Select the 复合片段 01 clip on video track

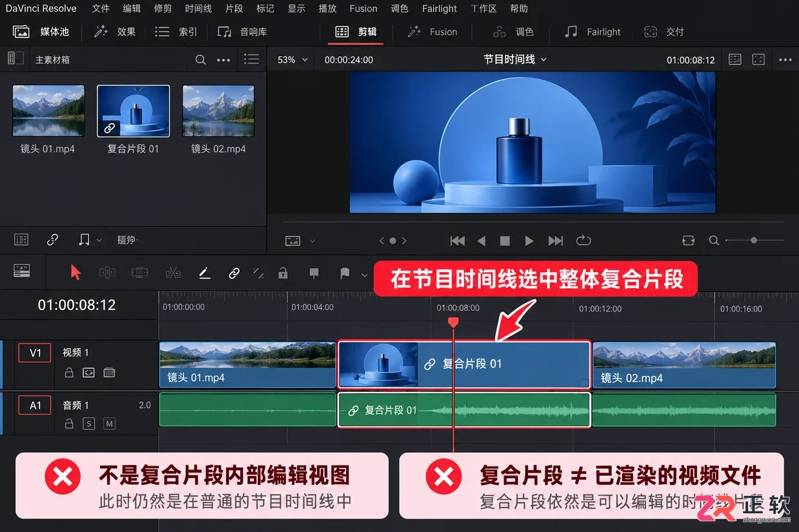pos(464,364)
